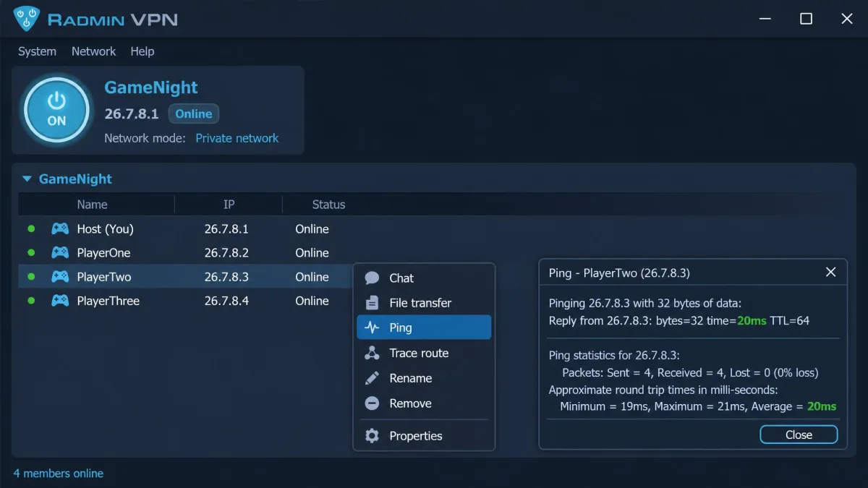The width and height of the screenshot is (868, 488).
Task: Click the Online status of PlayerOne
Action: 312,253
